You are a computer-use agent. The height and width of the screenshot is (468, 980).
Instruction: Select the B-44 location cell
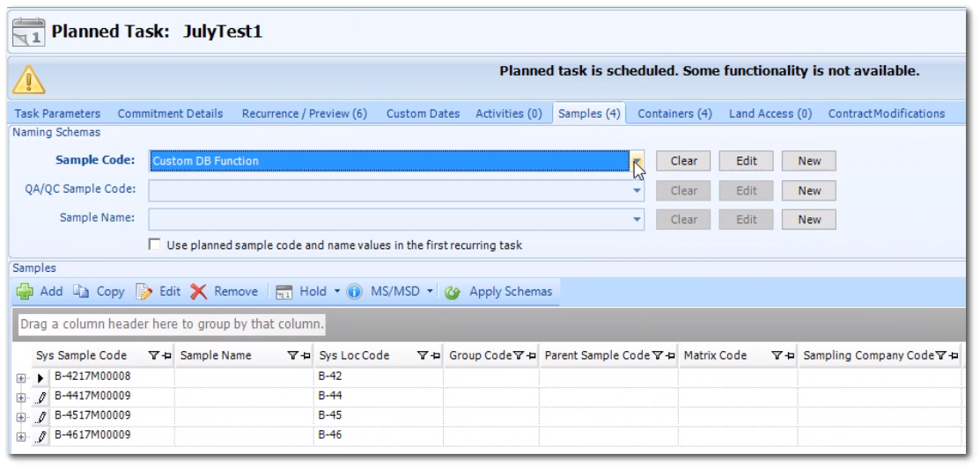(x=378, y=396)
